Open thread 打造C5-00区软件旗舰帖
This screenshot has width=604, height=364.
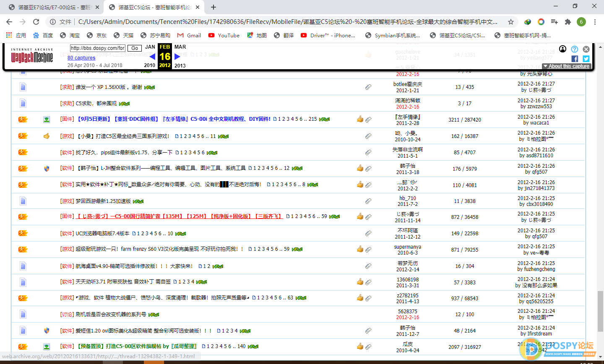tap(137, 346)
